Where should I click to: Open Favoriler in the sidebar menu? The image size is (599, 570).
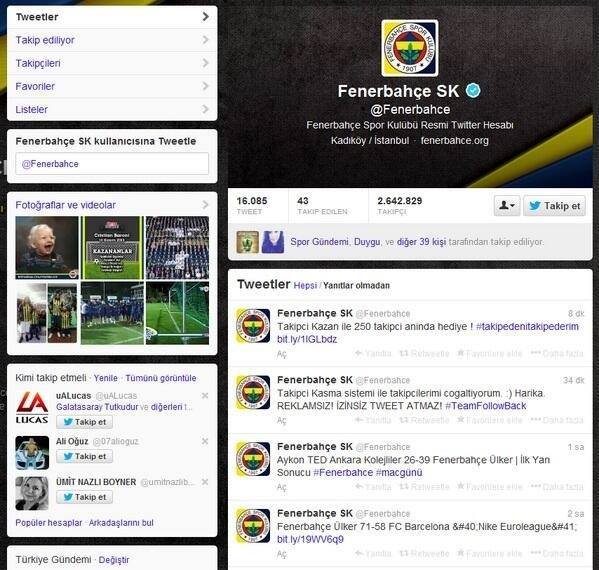[x=112, y=86]
